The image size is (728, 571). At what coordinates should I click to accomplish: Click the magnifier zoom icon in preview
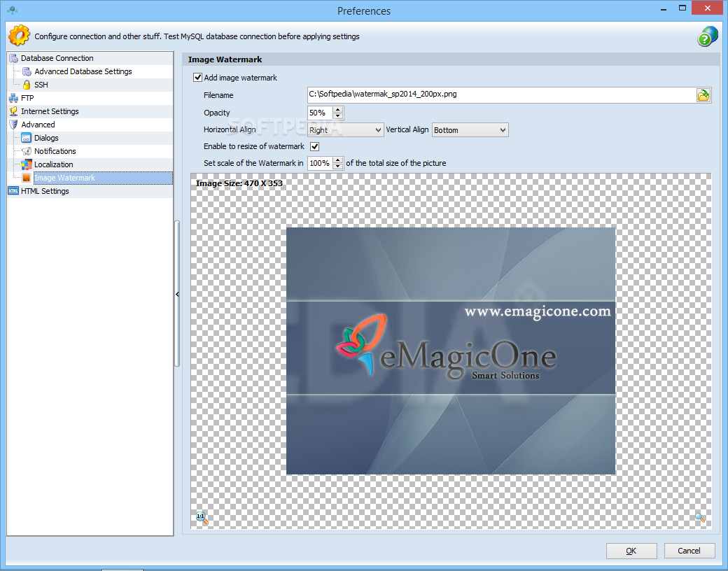click(700, 518)
